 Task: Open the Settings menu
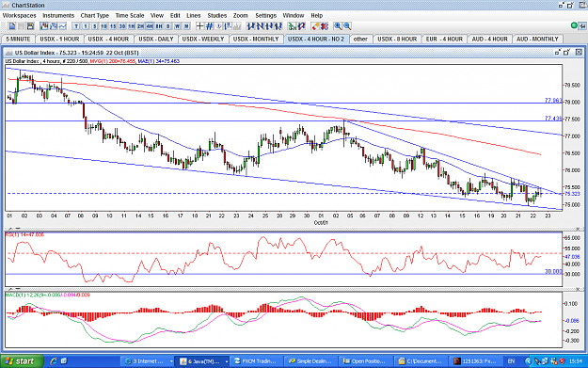click(x=266, y=15)
